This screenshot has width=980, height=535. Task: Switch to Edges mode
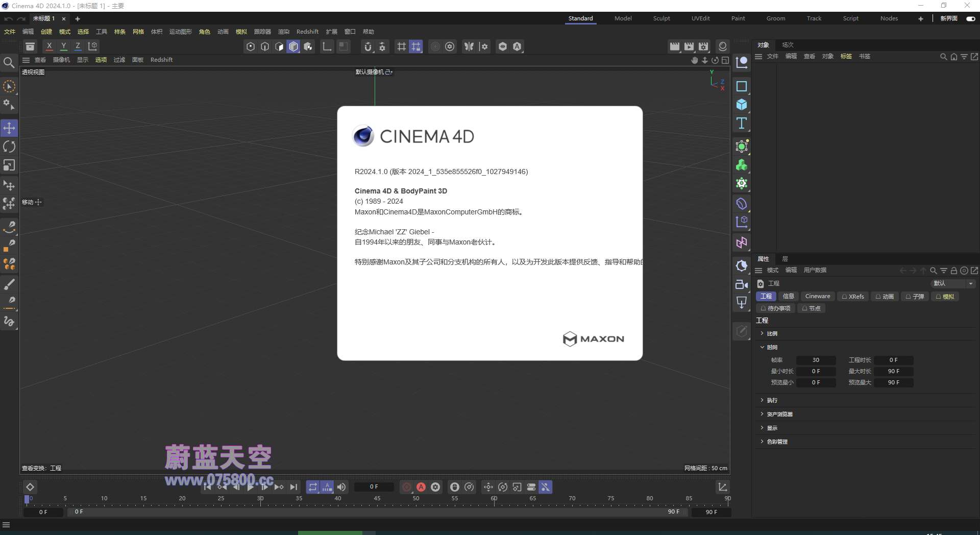265,46
